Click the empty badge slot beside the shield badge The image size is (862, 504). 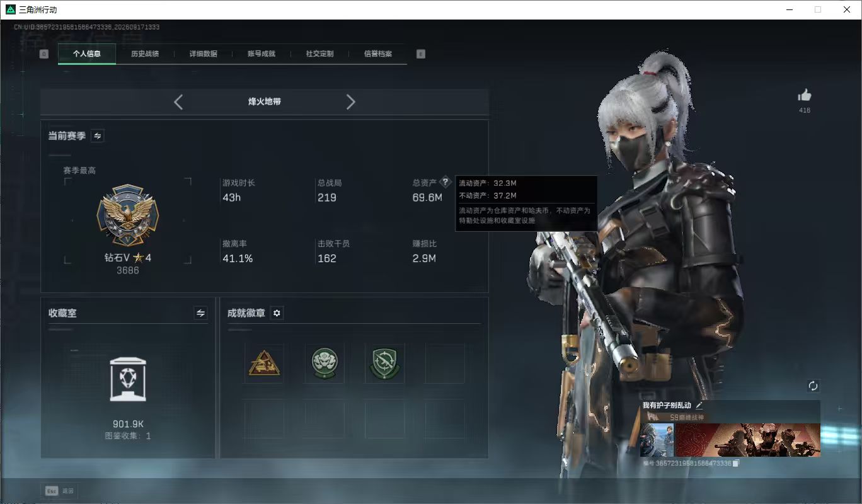[445, 364]
